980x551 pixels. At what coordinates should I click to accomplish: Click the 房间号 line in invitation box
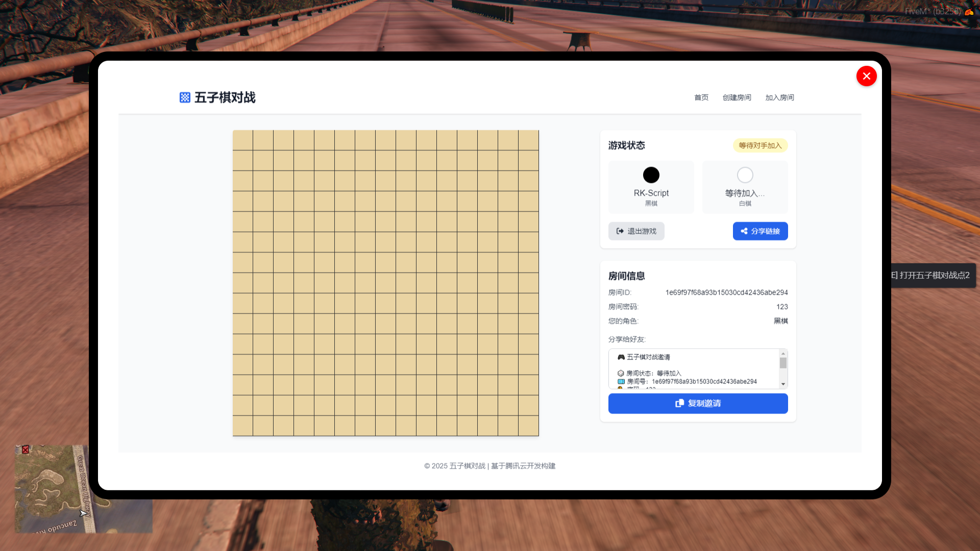[687, 382]
